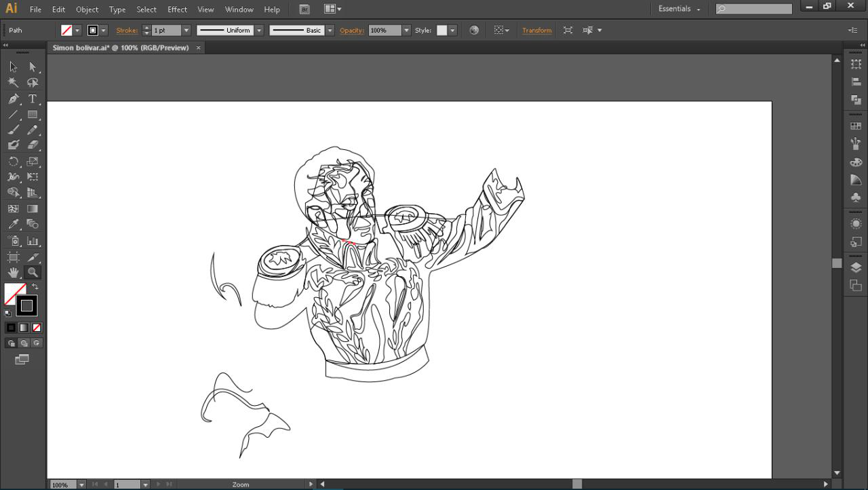The width and height of the screenshot is (868, 490).
Task: Click the active Zoom tool
Action: (32, 273)
